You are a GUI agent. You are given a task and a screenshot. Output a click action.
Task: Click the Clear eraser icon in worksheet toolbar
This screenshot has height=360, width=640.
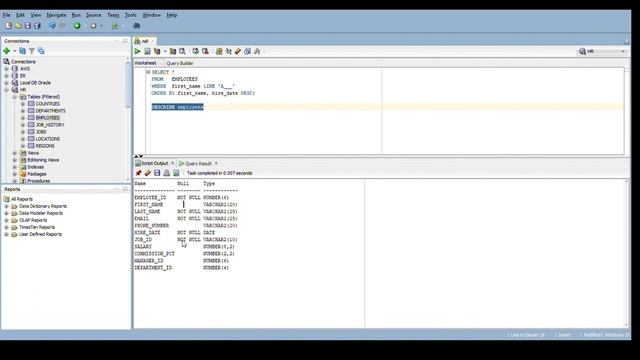point(238,51)
